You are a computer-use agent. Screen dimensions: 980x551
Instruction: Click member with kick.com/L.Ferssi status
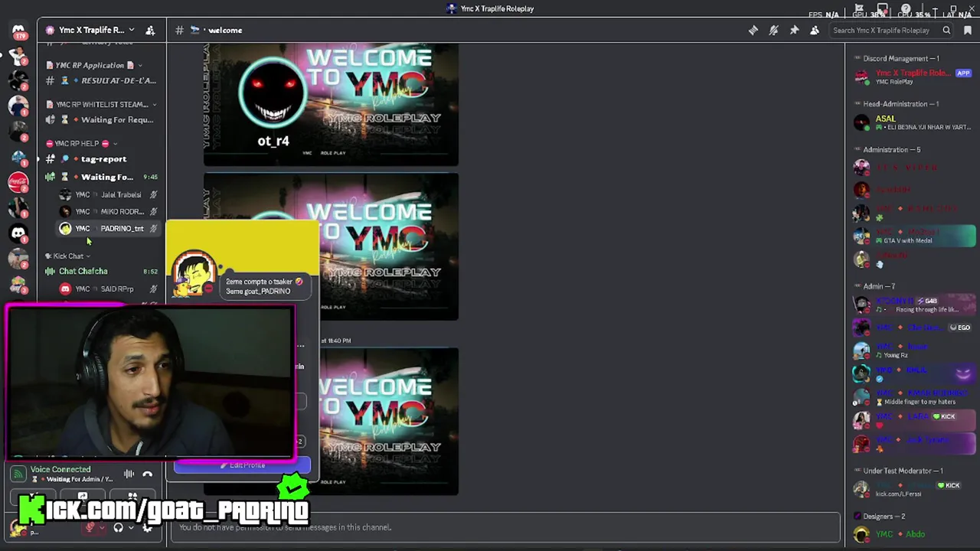tap(913, 488)
